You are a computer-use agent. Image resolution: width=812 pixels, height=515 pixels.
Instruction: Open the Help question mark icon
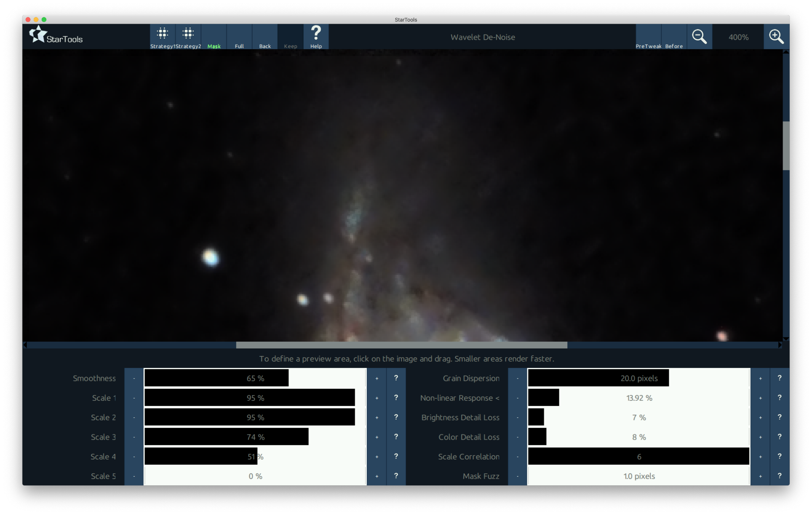coord(316,37)
